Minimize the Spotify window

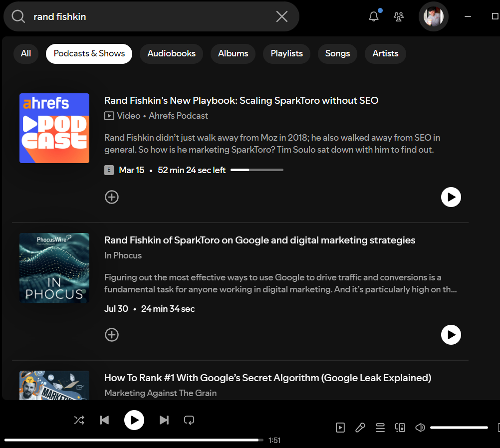point(468,16)
